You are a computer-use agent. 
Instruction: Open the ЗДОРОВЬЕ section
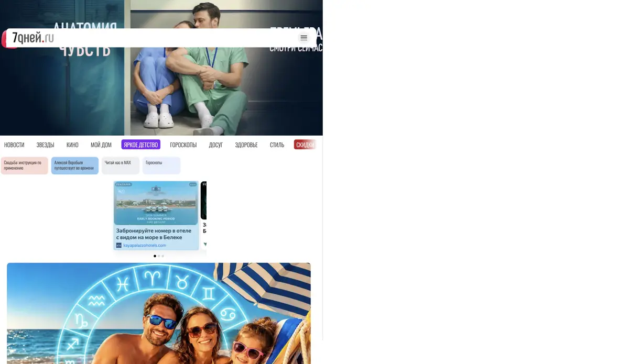point(246,145)
